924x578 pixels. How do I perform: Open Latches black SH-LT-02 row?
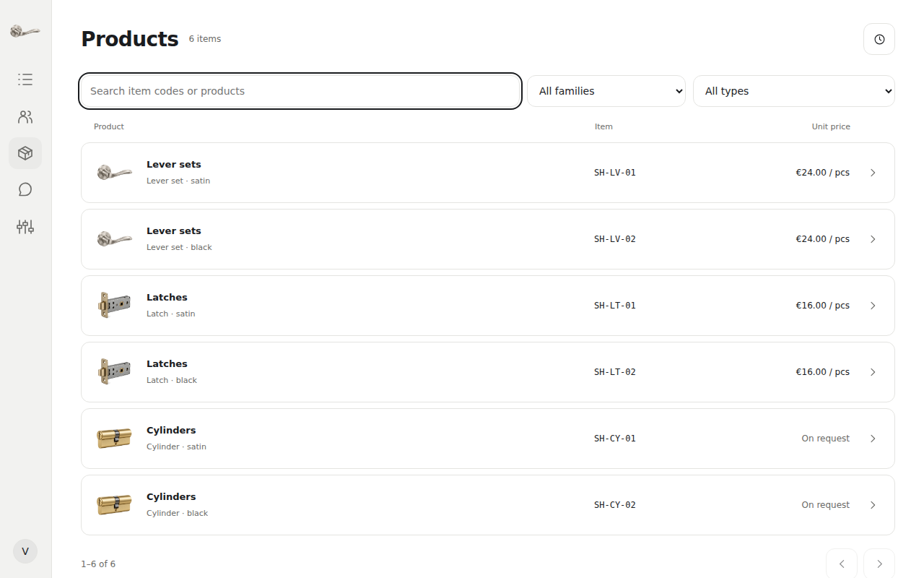[488, 372]
